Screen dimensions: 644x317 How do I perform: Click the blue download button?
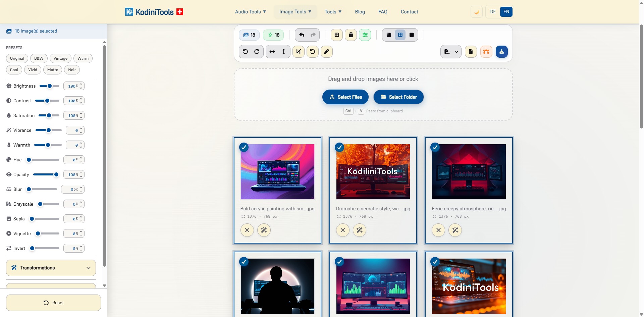(x=502, y=52)
